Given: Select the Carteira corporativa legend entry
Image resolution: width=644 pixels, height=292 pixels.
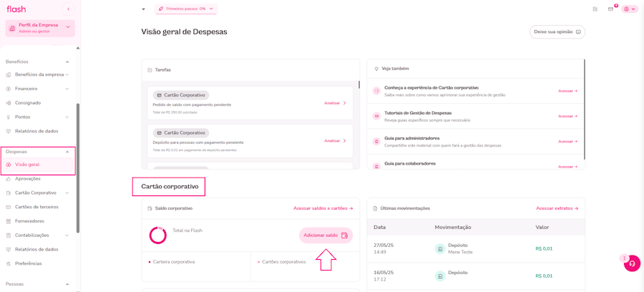Looking at the screenshot, I should (x=172, y=262).
